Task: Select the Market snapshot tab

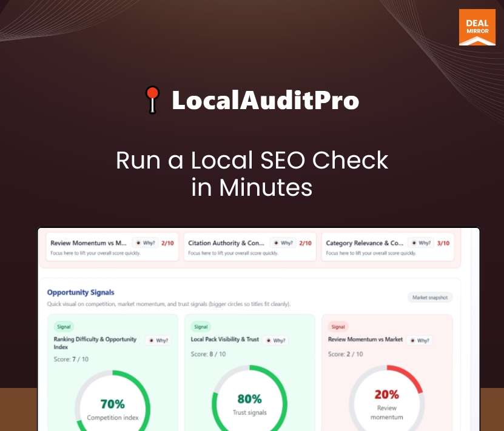Action: pos(430,297)
